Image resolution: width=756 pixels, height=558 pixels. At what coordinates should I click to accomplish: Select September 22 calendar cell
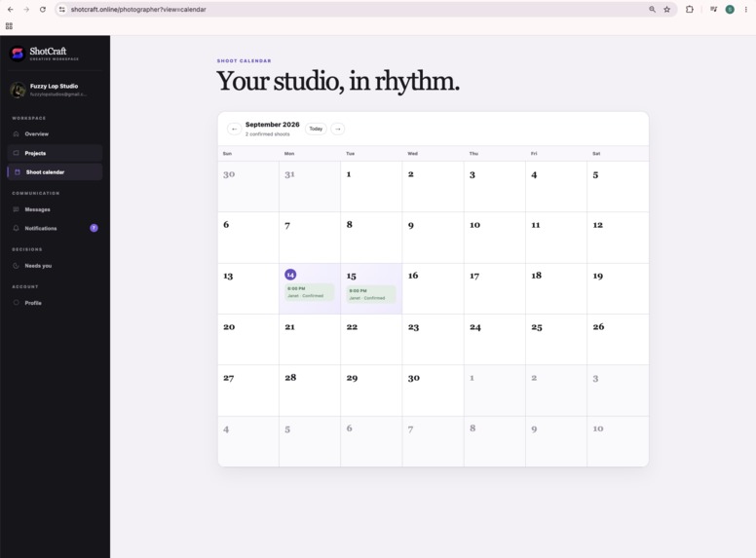tap(371, 340)
